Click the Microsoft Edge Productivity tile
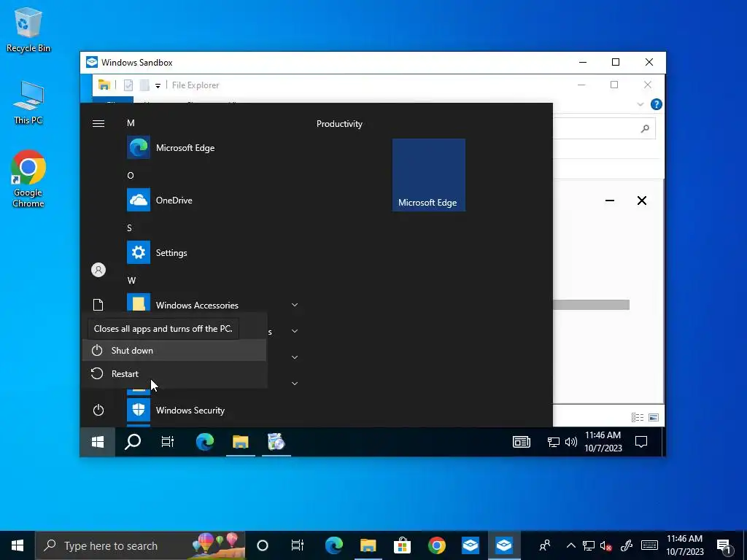Viewport: 747px width, 560px height. tap(429, 175)
